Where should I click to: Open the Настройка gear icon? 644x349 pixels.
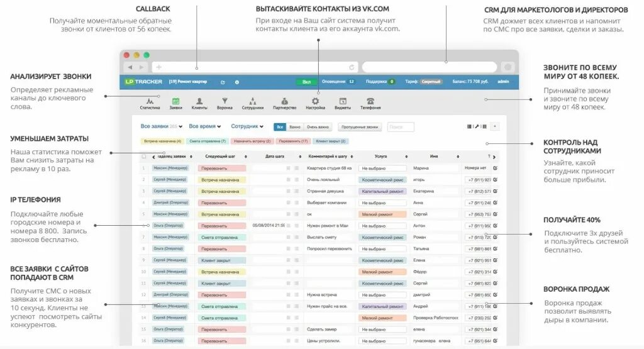point(315,101)
